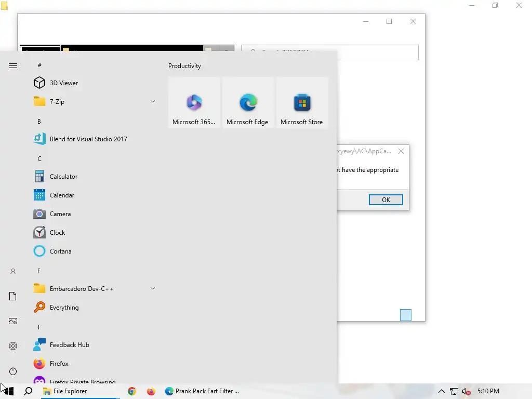Open Pictures from the Start sidebar
Viewport: 532px width, 399px height.
[13, 321]
